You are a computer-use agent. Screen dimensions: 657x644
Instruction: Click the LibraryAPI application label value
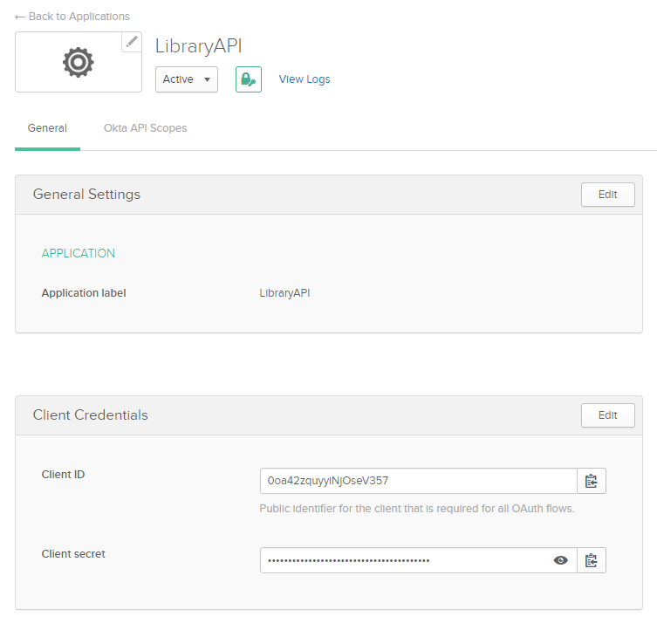pos(284,293)
